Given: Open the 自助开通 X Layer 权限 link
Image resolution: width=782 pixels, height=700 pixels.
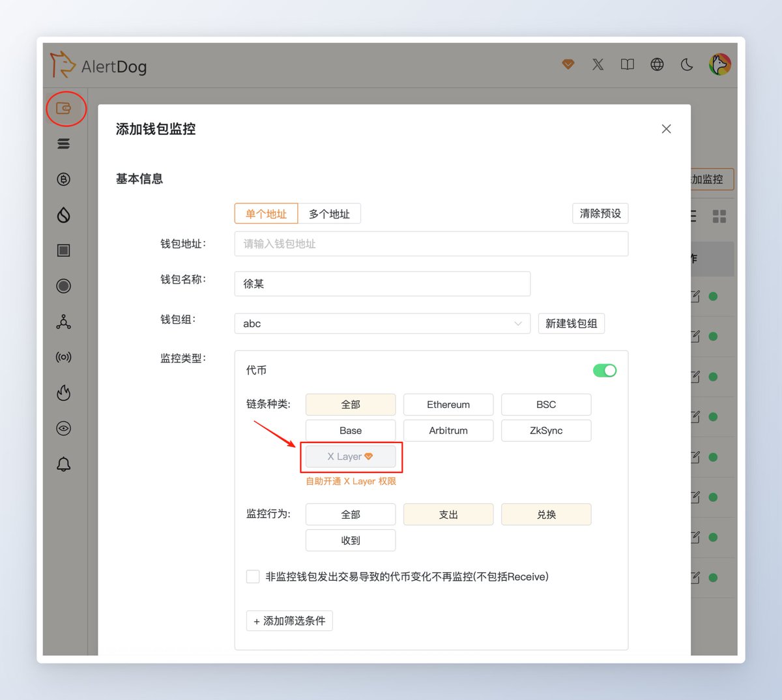Looking at the screenshot, I should pyautogui.click(x=351, y=481).
